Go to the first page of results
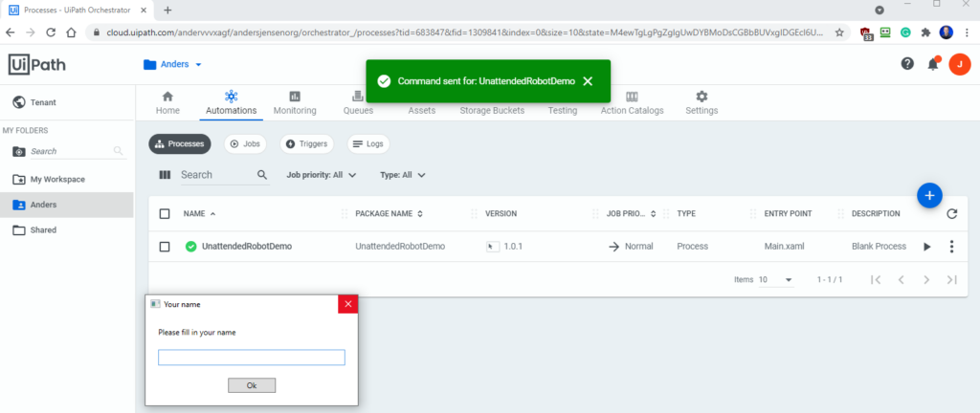 tap(877, 279)
